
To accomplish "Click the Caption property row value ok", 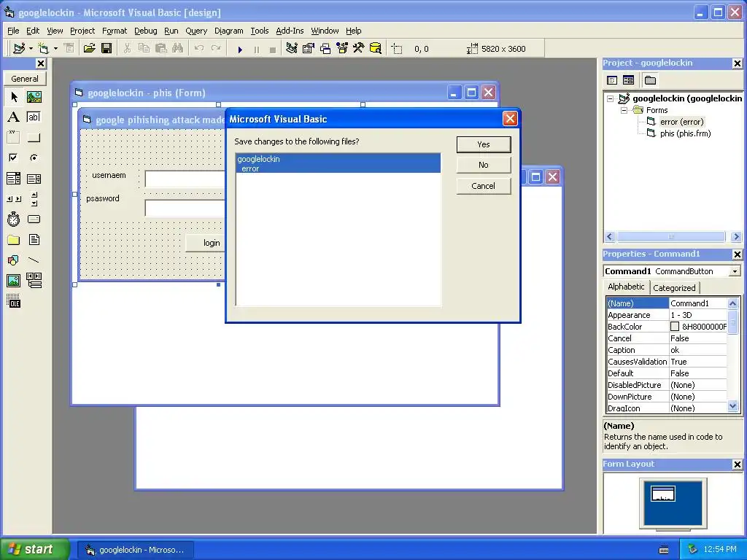I will [698, 350].
